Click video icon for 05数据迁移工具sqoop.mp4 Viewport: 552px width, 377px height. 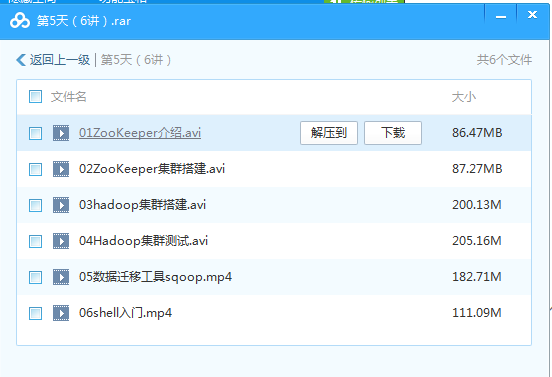pos(61,277)
